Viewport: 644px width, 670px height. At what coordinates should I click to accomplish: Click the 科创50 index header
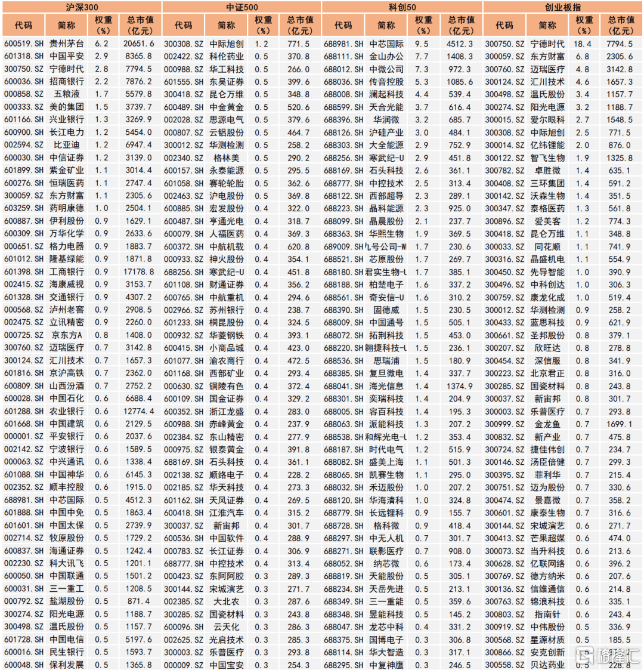tap(402, 7)
